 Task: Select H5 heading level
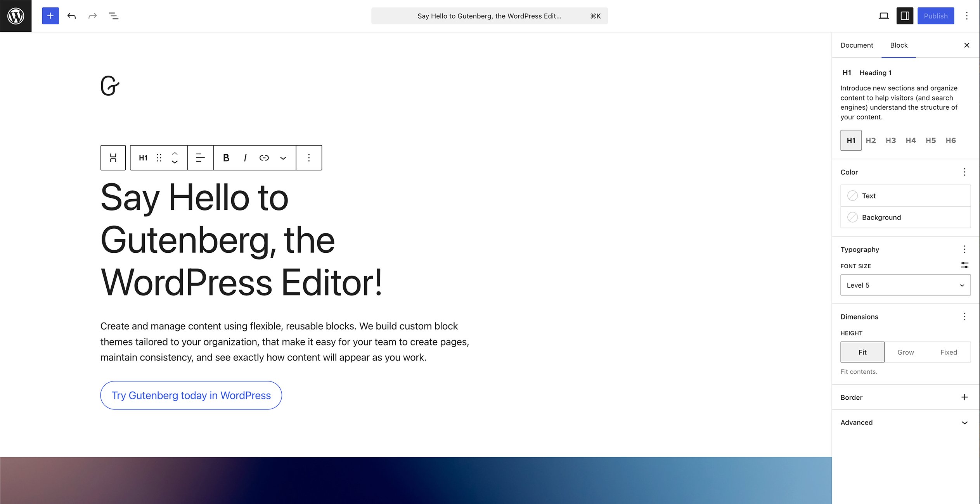[931, 140]
